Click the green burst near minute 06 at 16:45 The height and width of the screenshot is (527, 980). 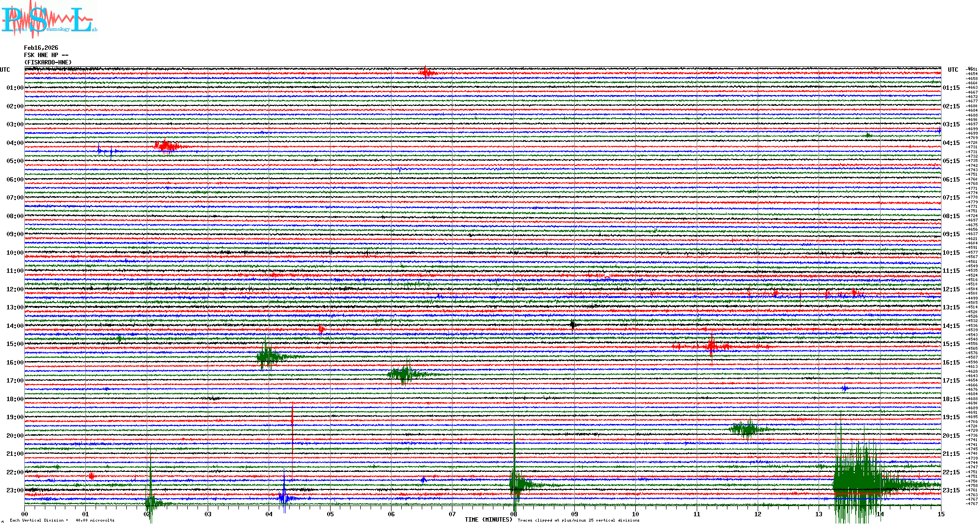405,374
